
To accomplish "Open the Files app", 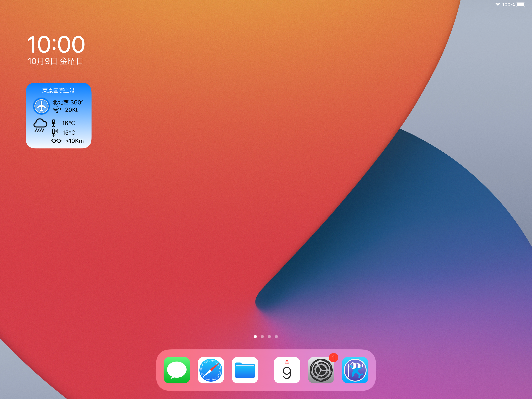I will 245,370.
